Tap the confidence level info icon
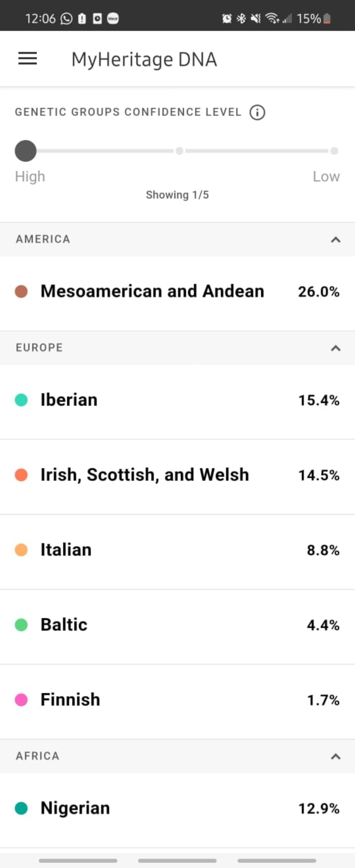The height and width of the screenshot is (868, 355). [x=257, y=112]
